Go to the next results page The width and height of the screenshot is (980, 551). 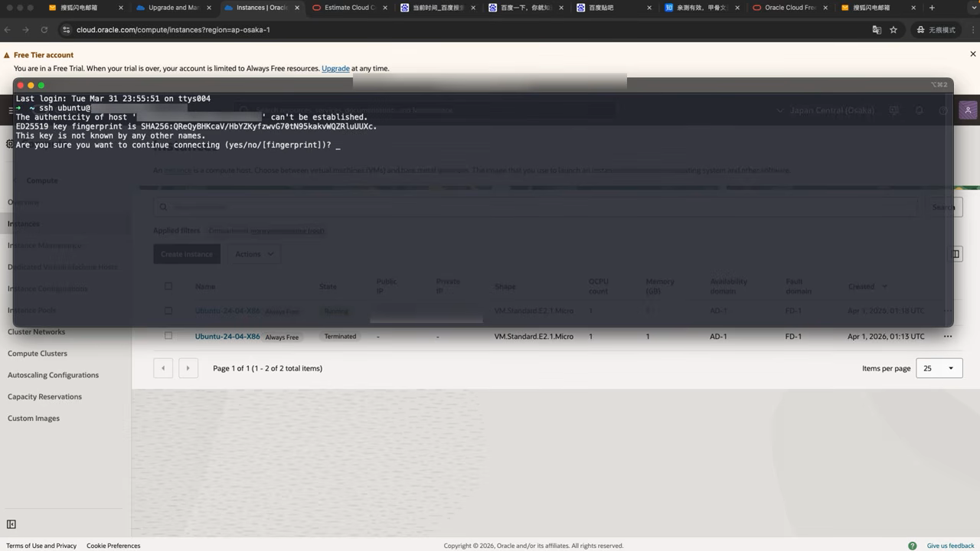pyautogui.click(x=188, y=368)
